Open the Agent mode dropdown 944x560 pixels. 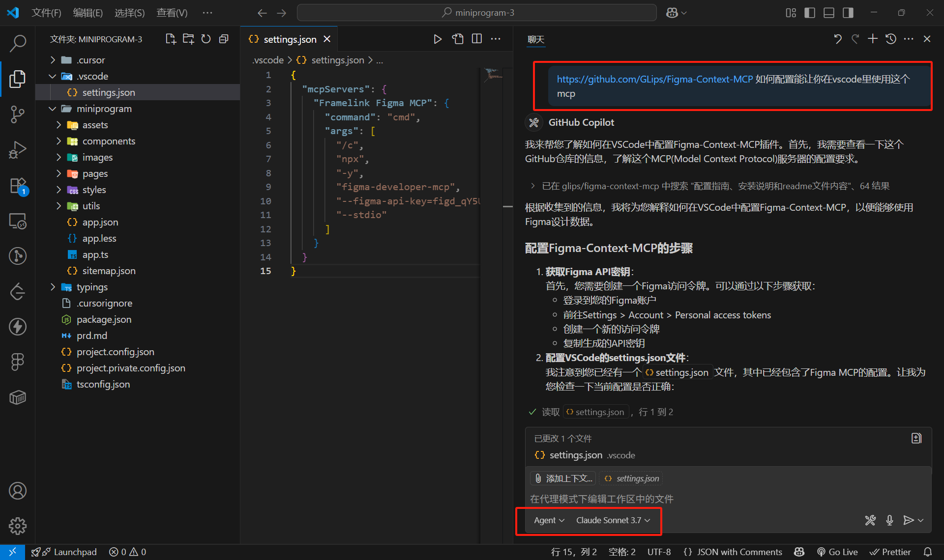pos(549,520)
